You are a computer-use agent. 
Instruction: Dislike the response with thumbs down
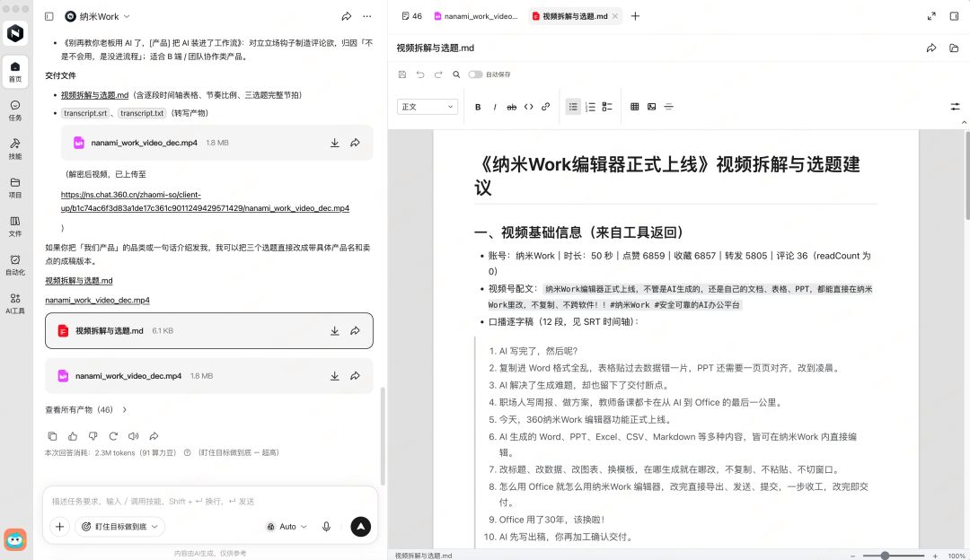click(x=93, y=436)
